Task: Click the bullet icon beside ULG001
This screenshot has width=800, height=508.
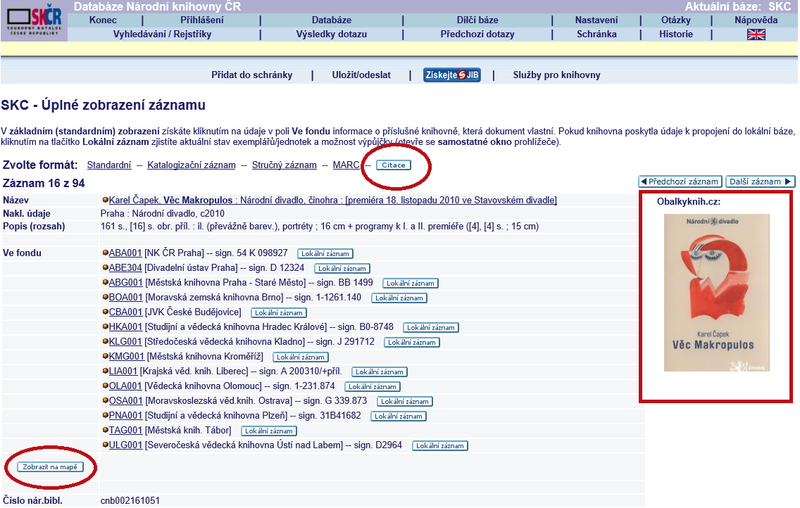Action: coord(105,445)
